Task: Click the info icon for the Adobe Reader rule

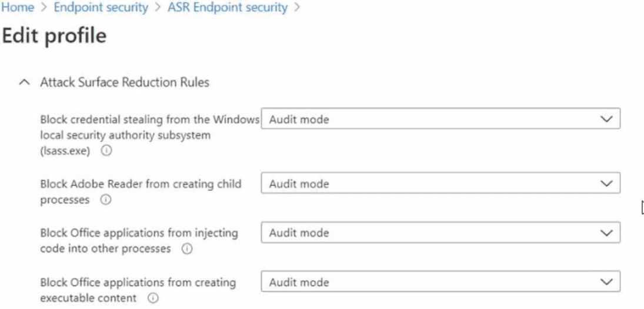Action: point(106,200)
